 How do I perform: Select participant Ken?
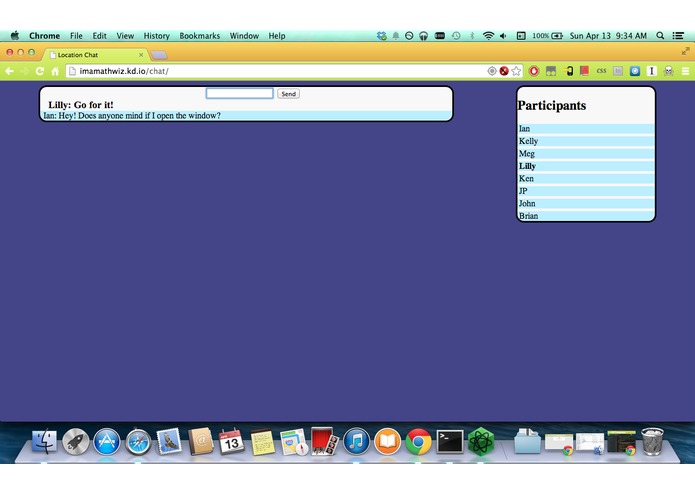coord(586,178)
